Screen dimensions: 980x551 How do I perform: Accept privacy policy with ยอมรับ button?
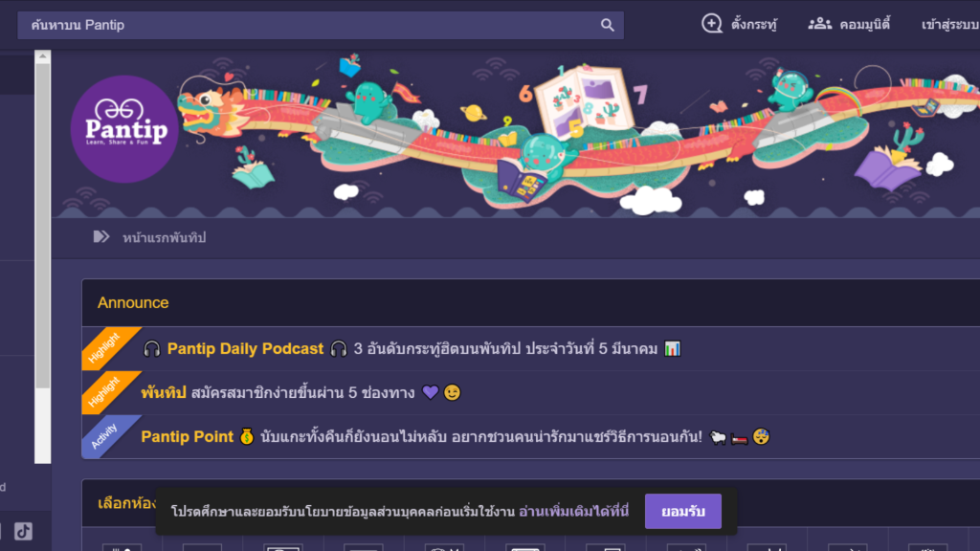(x=683, y=511)
